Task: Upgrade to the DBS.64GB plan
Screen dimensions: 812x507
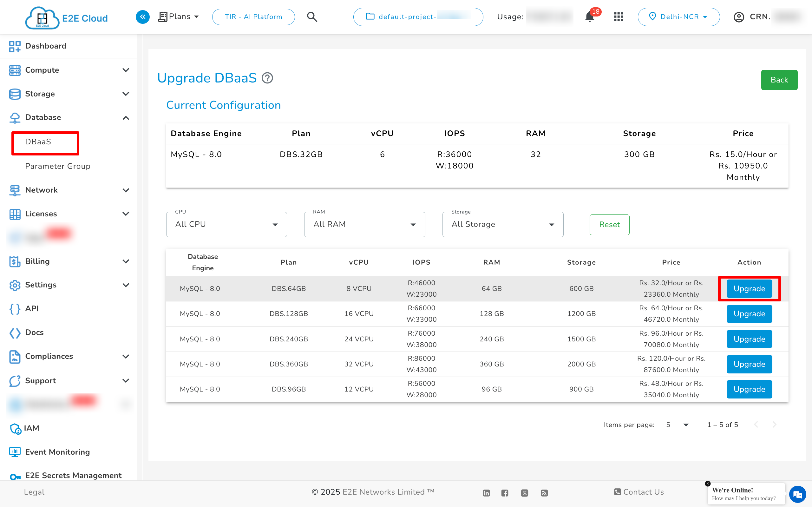Action: (749, 288)
